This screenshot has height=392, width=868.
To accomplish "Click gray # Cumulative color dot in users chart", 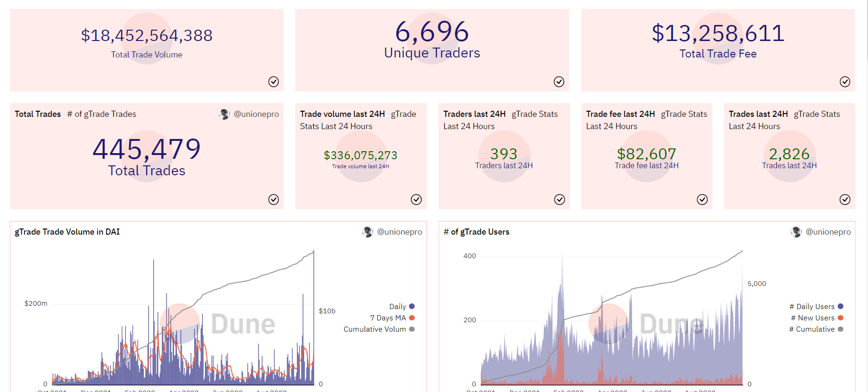I will (841, 329).
